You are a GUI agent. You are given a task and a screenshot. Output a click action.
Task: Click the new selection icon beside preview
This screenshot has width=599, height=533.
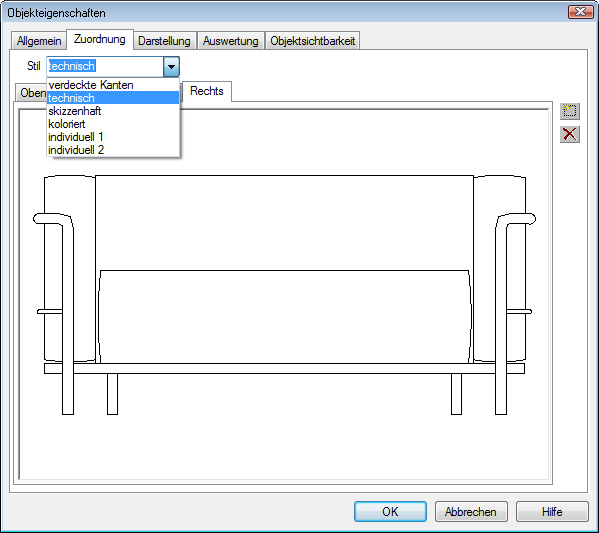click(x=570, y=111)
